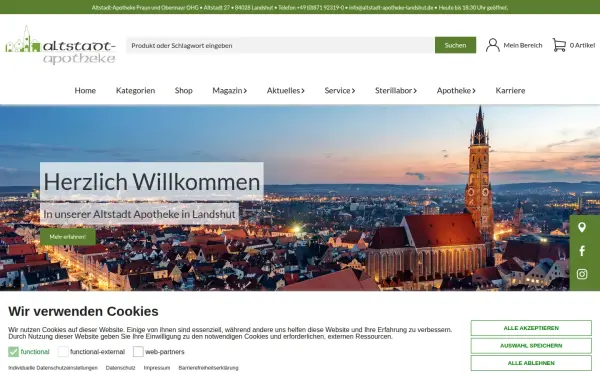The image size is (600, 375).
Task: Open the Impressum link
Action: click(157, 368)
